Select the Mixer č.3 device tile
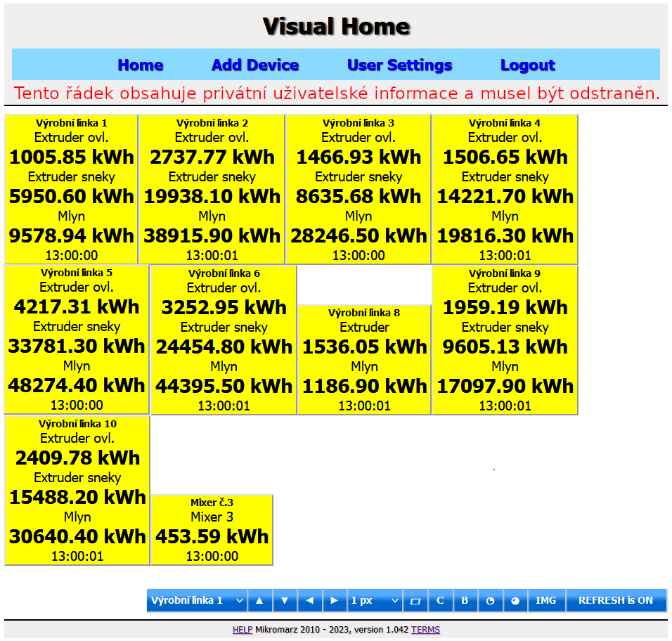The height and width of the screenshot is (641, 672). click(212, 530)
